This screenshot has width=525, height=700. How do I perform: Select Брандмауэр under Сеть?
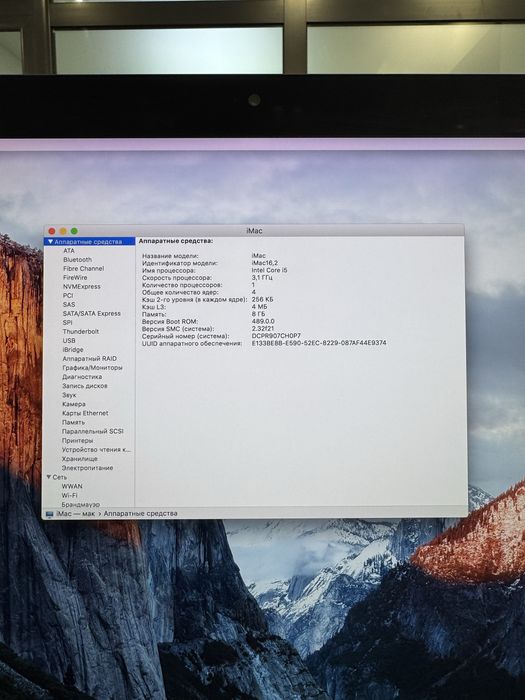pos(81,504)
